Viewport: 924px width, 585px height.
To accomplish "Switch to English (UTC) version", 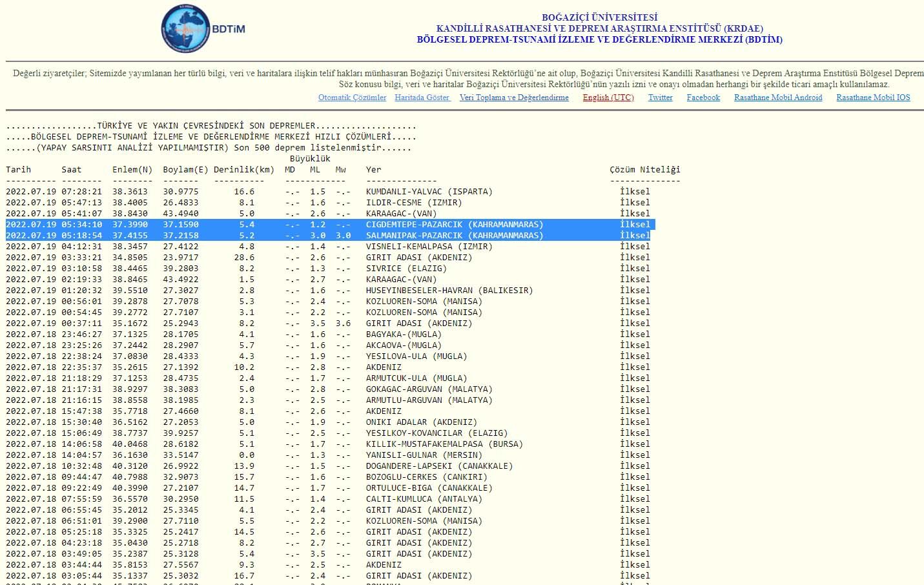I will tap(608, 97).
